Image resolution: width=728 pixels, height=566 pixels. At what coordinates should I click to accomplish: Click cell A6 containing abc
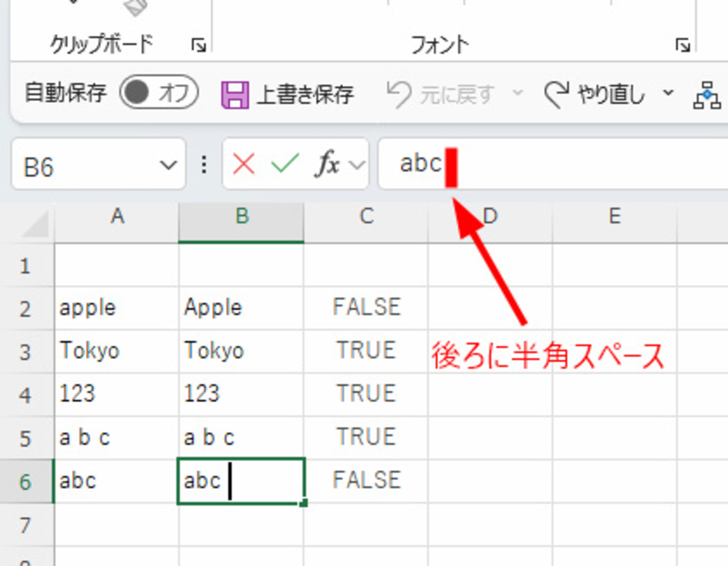click(117, 481)
